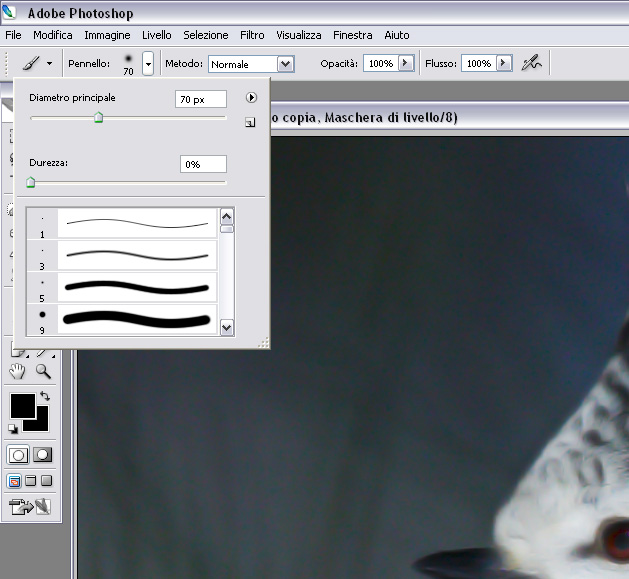The image size is (629, 579).
Task: Click the Durezza 0% field
Action: (x=203, y=164)
